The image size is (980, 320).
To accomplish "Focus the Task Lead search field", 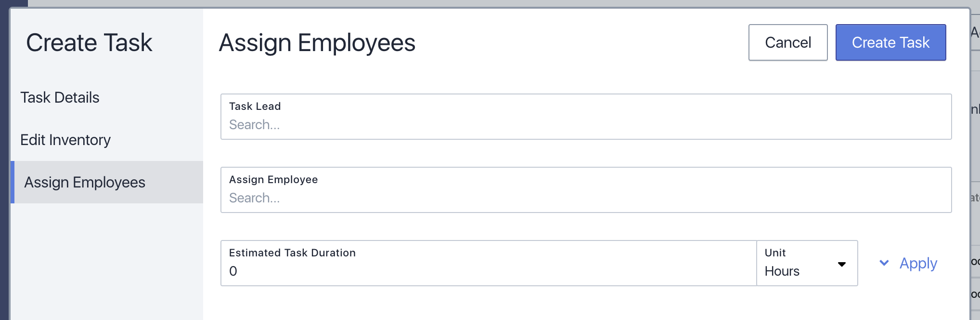I will tap(586, 125).
